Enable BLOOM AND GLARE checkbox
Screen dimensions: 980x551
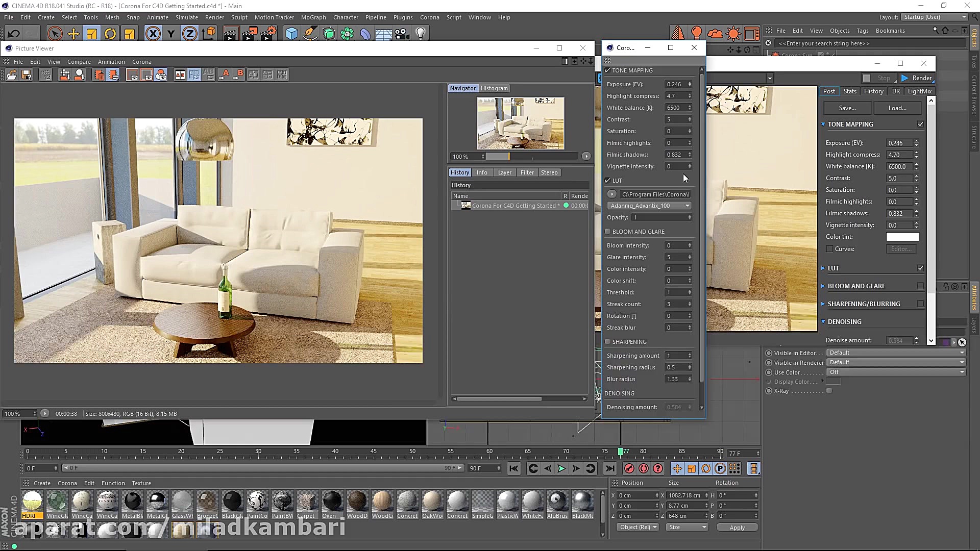pyautogui.click(x=607, y=231)
